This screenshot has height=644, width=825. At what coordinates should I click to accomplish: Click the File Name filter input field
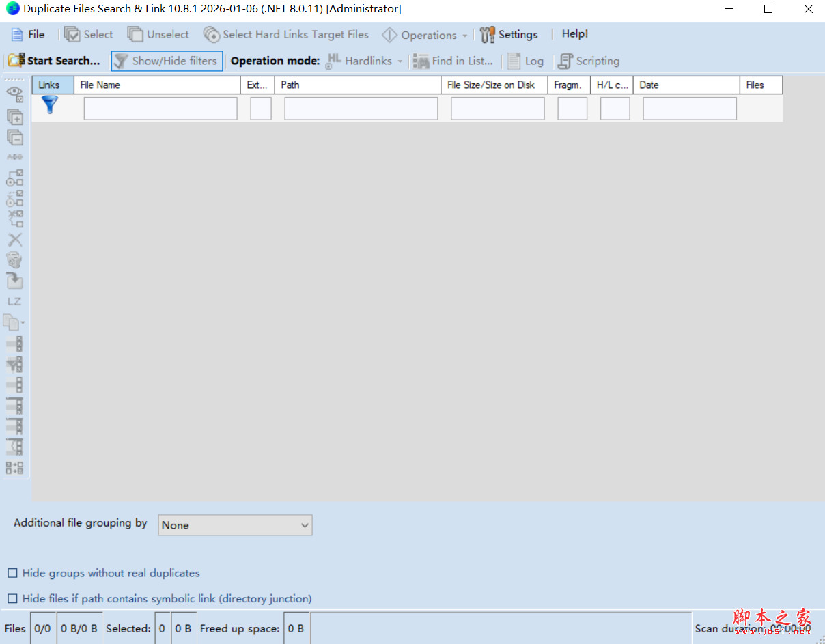160,108
